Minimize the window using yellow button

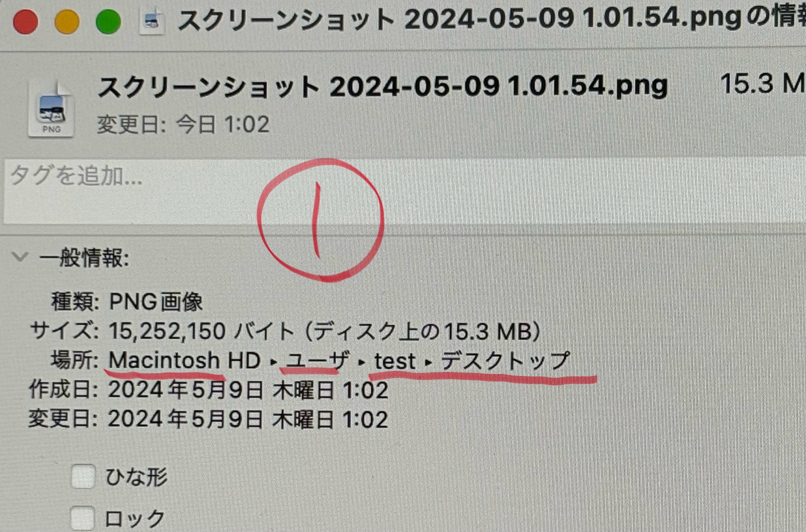(67, 22)
